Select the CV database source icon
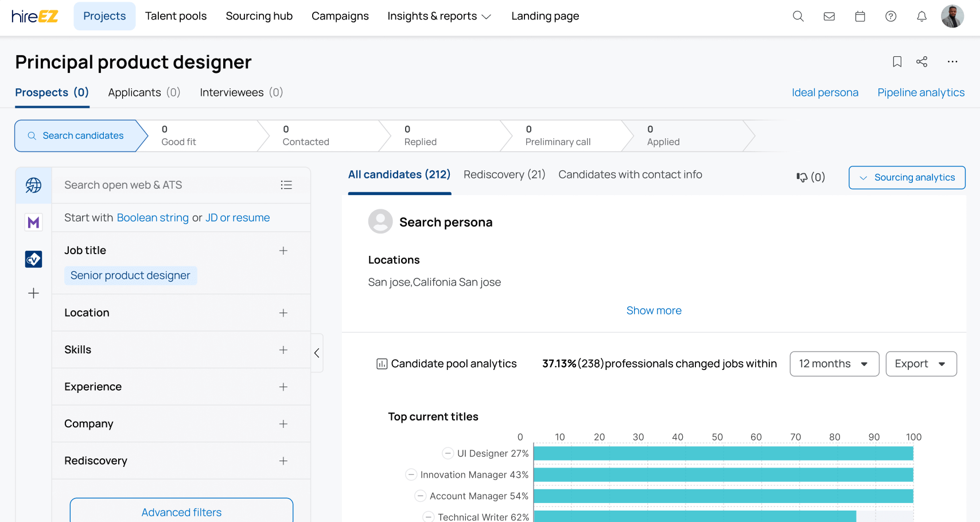This screenshot has height=522, width=980. [33, 259]
